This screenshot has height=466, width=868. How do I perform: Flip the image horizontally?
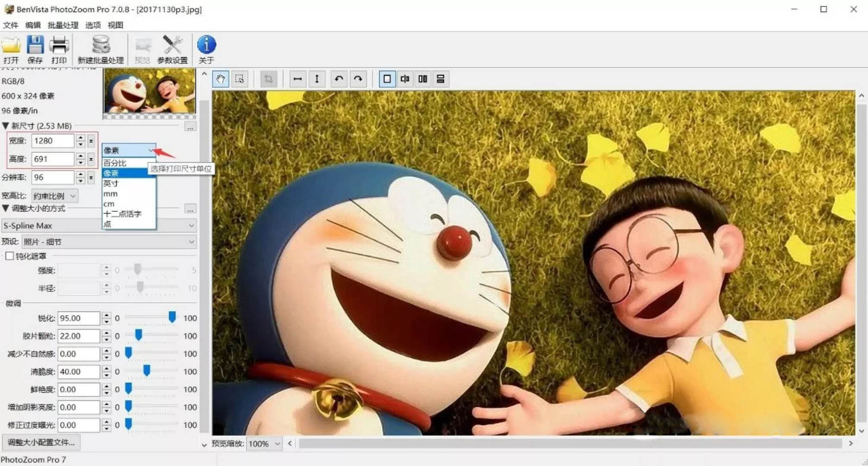[297, 79]
